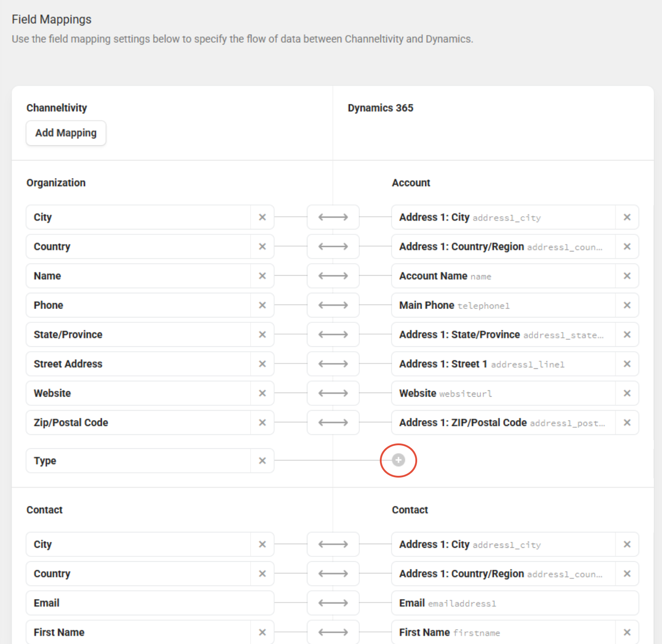Remove the Type field with its X icon
Image resolution: width=662 pixels, height=644 pixels.
coord(262,461)
